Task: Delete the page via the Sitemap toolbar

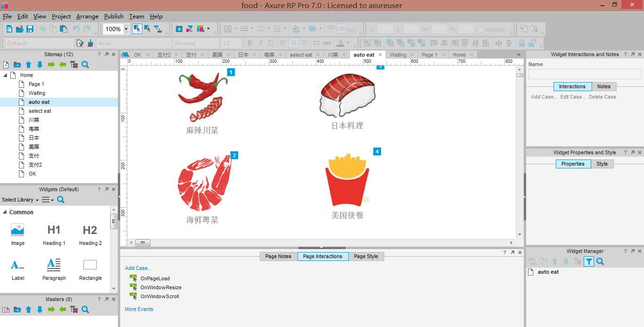Action: click(74, 65)
